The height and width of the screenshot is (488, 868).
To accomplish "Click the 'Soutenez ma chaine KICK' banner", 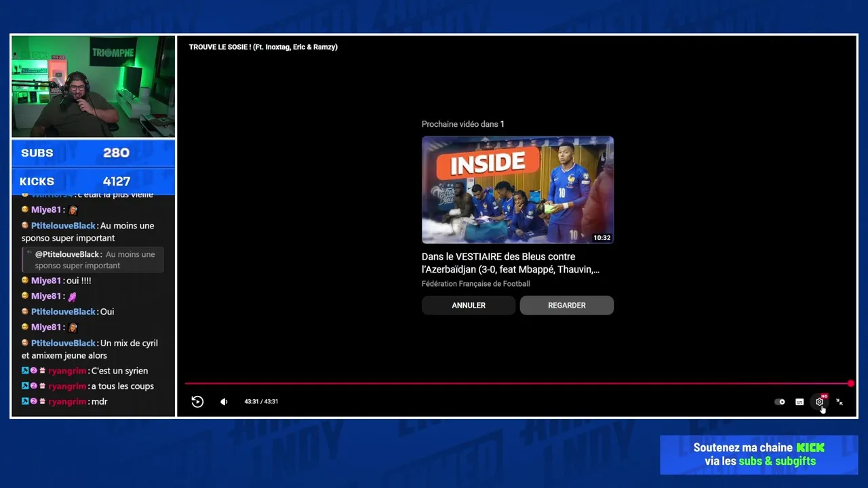I will [759, 455].
